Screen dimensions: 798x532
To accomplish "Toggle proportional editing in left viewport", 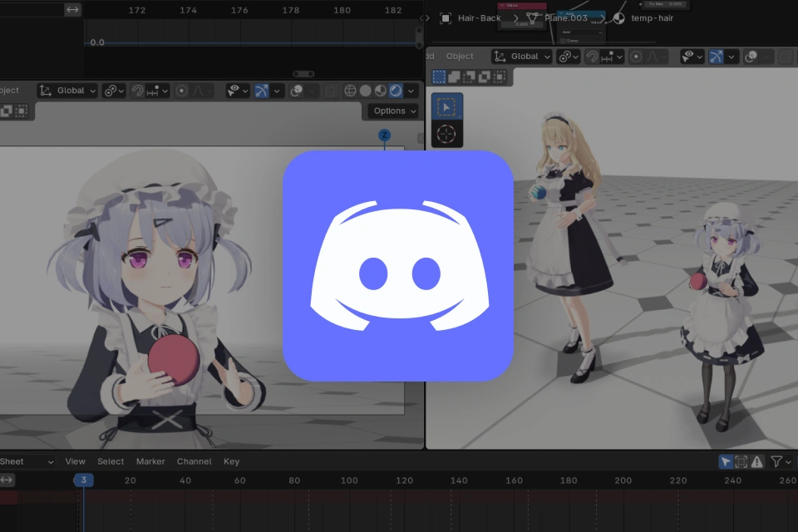I will (181, 91).
